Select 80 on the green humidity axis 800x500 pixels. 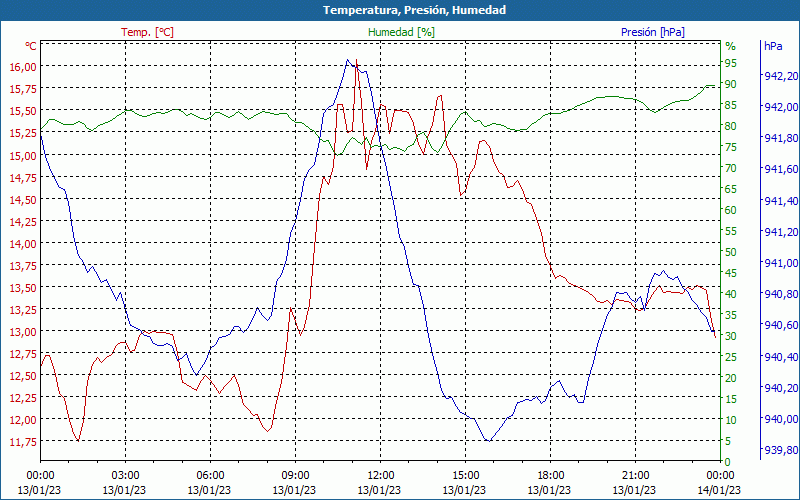click(x=731, y=127)
